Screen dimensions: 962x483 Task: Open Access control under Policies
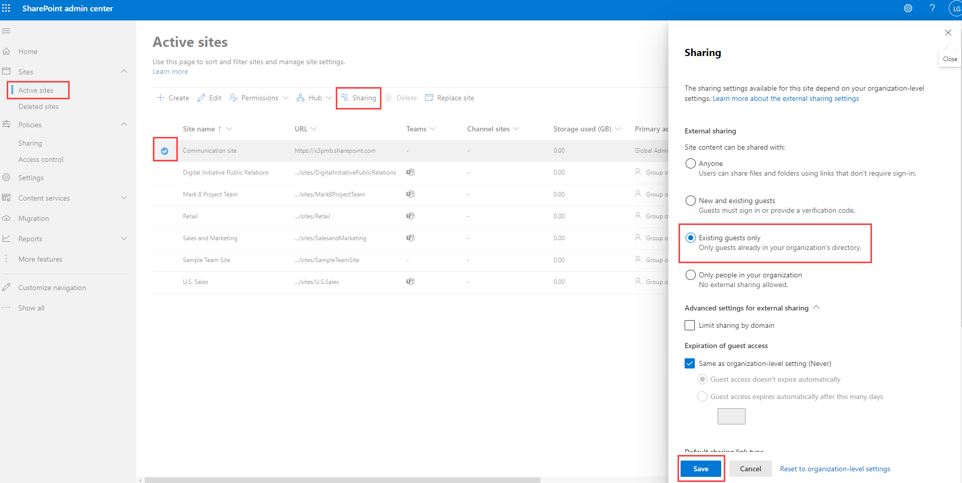pyautogui.click(x=40, y=160)
